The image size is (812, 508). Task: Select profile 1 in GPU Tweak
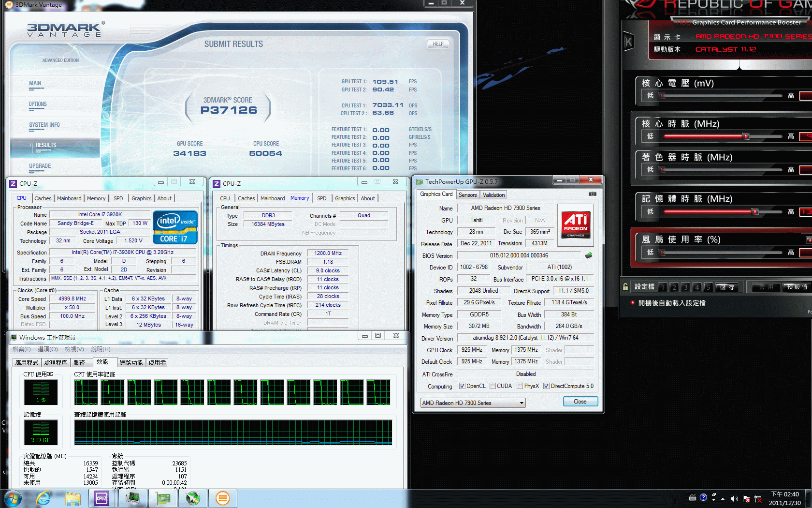(663, 287)
